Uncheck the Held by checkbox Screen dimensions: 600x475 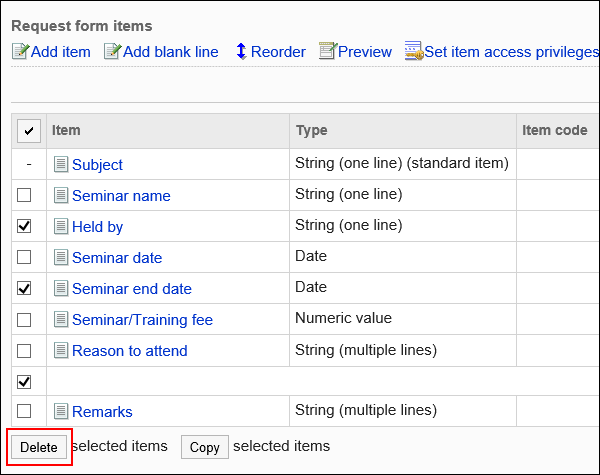tap(24, 226)
